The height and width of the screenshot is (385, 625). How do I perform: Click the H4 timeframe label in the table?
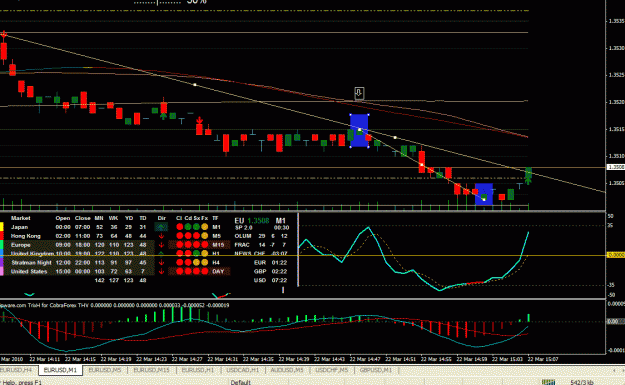click(216, 263)
